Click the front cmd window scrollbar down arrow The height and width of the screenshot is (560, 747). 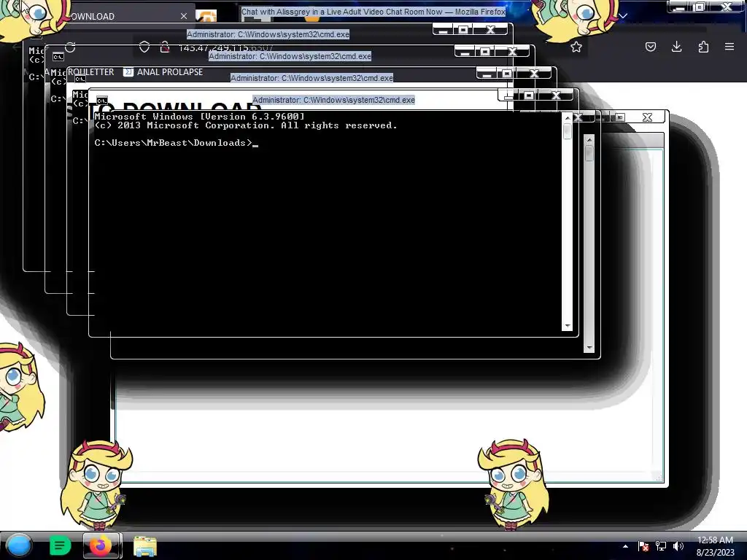[567, 326]
